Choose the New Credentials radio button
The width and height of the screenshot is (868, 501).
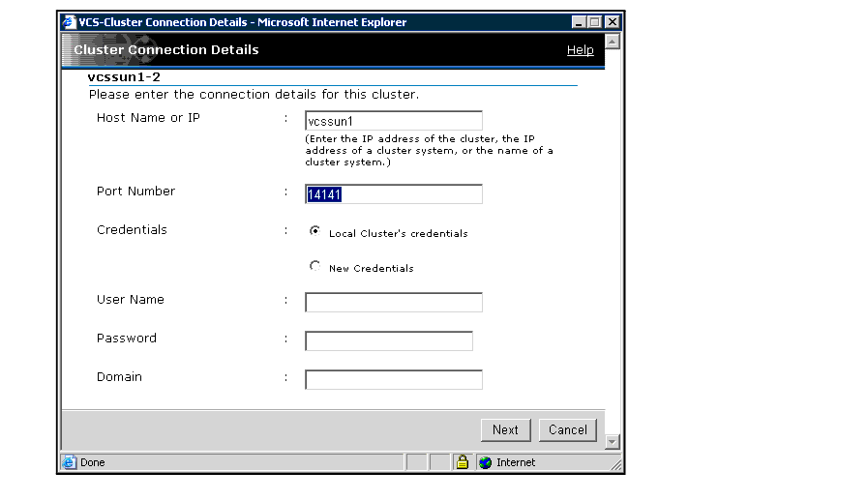coord(314,266)
